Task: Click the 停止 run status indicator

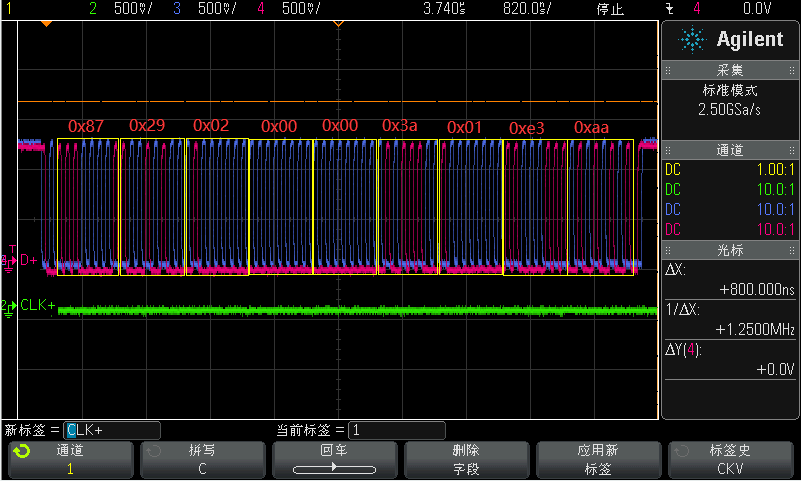Action: (x=609, y=9)
